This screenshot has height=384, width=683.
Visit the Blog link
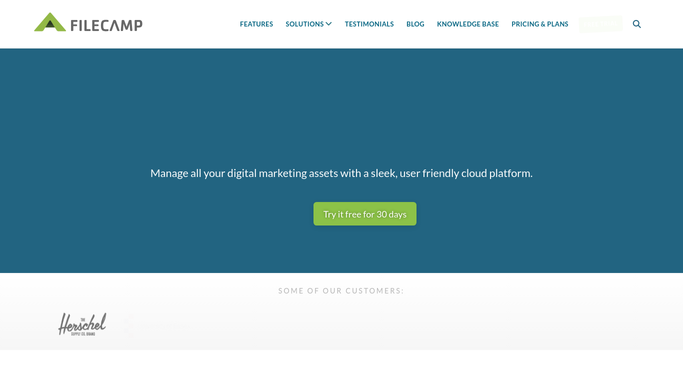415,24
